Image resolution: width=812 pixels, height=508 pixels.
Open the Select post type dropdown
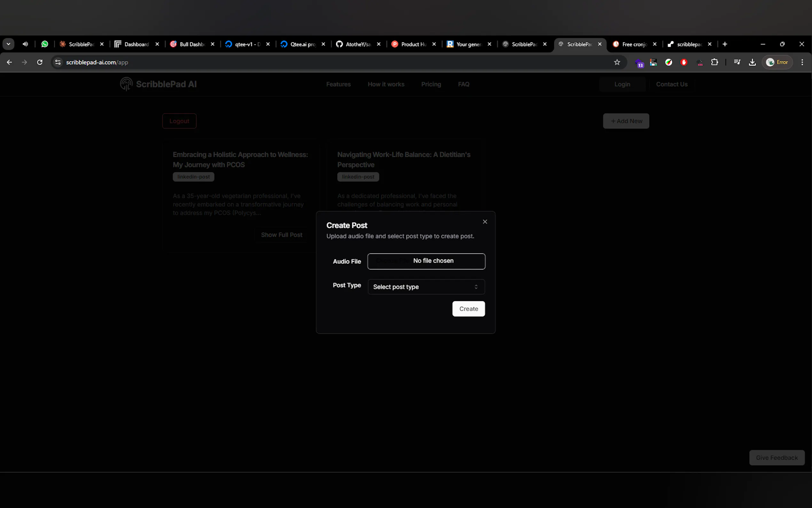tap(426, 287)
